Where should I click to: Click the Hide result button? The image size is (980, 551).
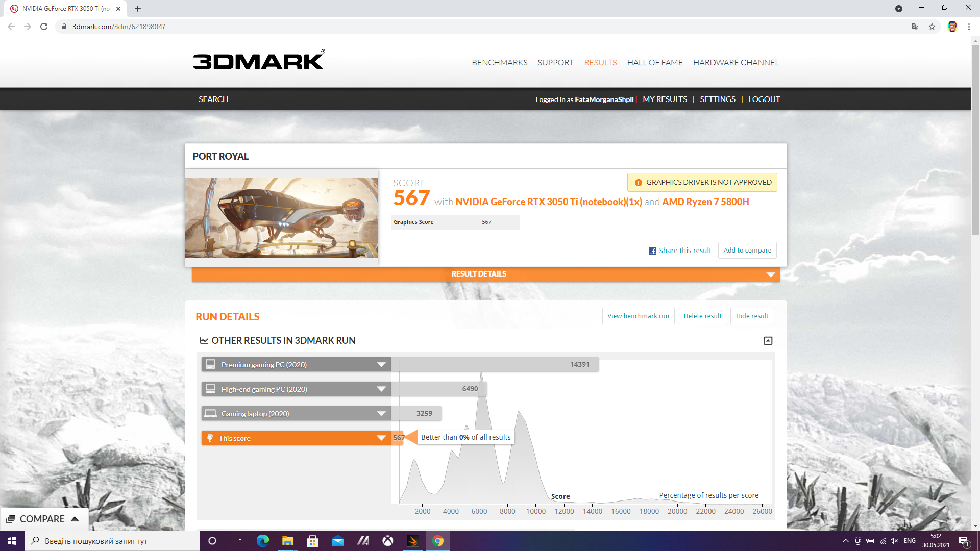752,316
